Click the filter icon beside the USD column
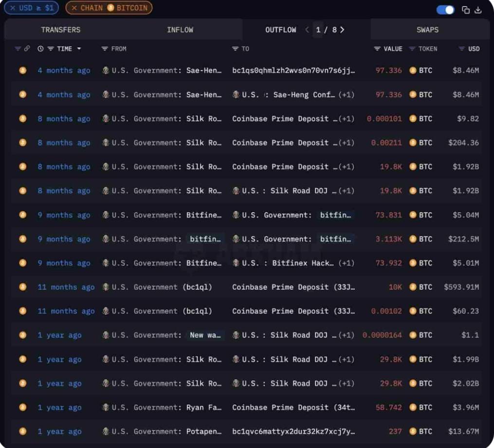Viewport: 494px width, 448px height. [x=461, y=49]
